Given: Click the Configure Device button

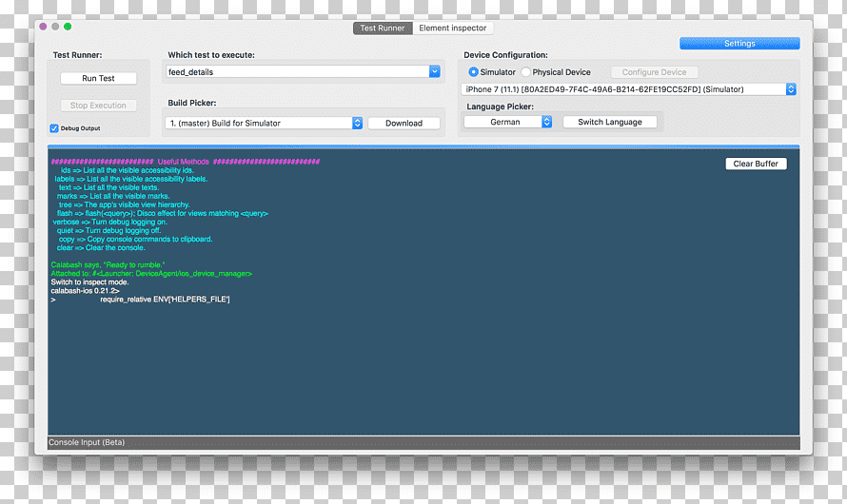Looking at the screenshot, I should pos(654,71).
